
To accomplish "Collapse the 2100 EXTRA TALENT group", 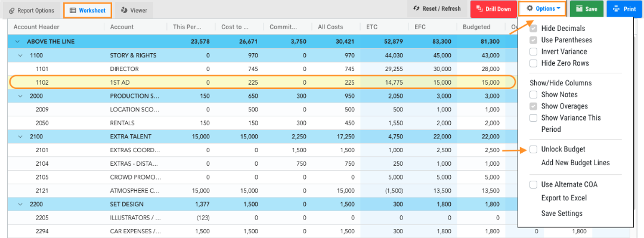I will tap(20, 137).
